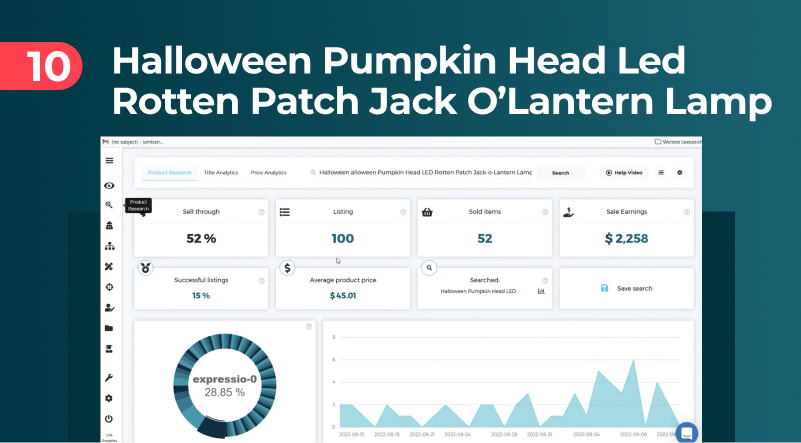801x443 pixels.
Task: Open the Weitere Lesezeichen bookmarks folder
Action: coord(676,142)
